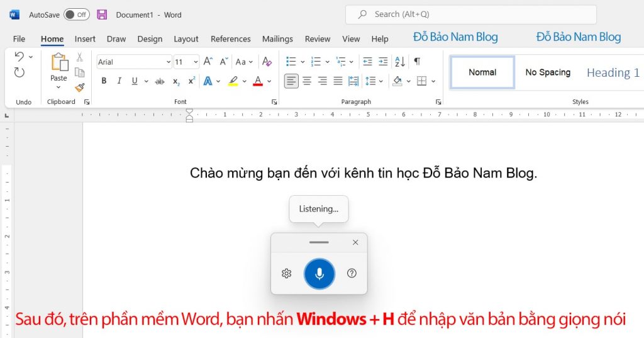Viewport: 644px width, 338px height.
Task: Toggle Subscript formatting
Action: (176, 81)
